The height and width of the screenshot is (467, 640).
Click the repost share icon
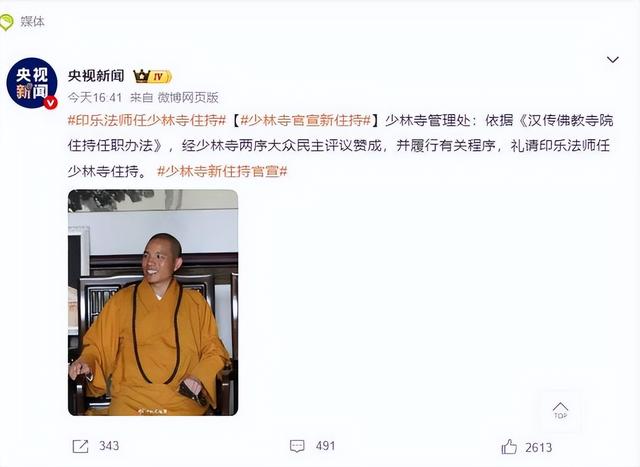pyautogui.click(x=80, y=446)
